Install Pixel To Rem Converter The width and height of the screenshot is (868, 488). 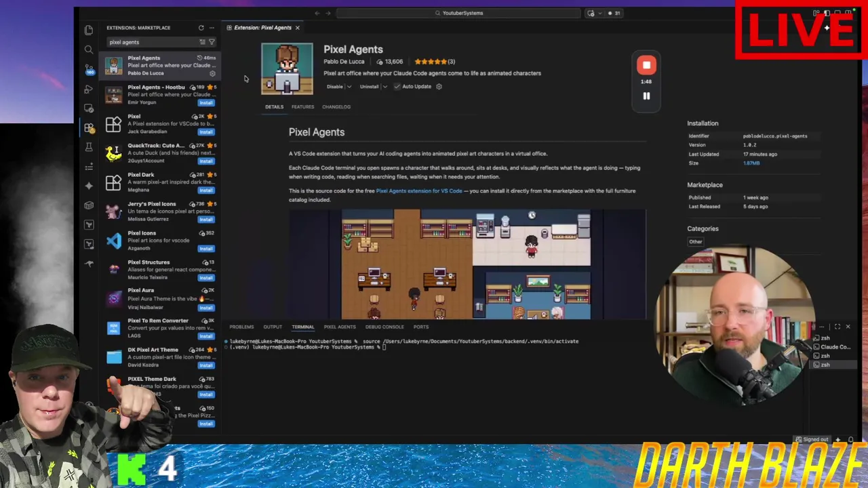point(206,335)
